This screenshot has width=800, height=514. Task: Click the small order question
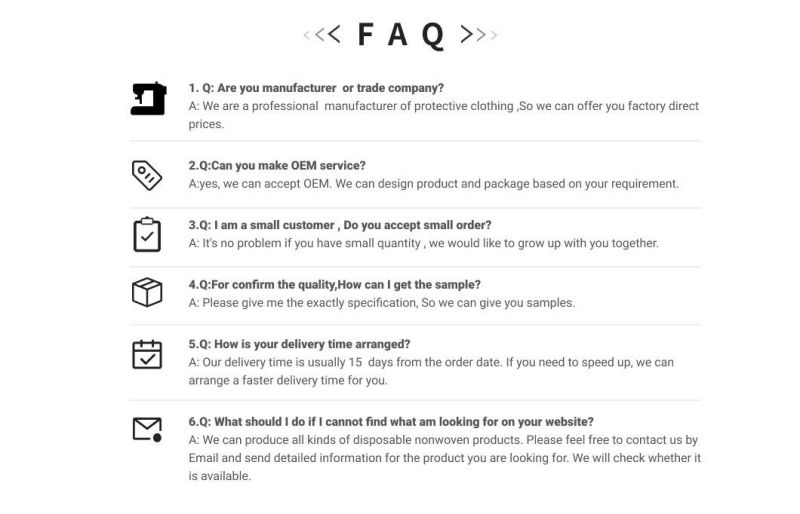coord(340,225)
